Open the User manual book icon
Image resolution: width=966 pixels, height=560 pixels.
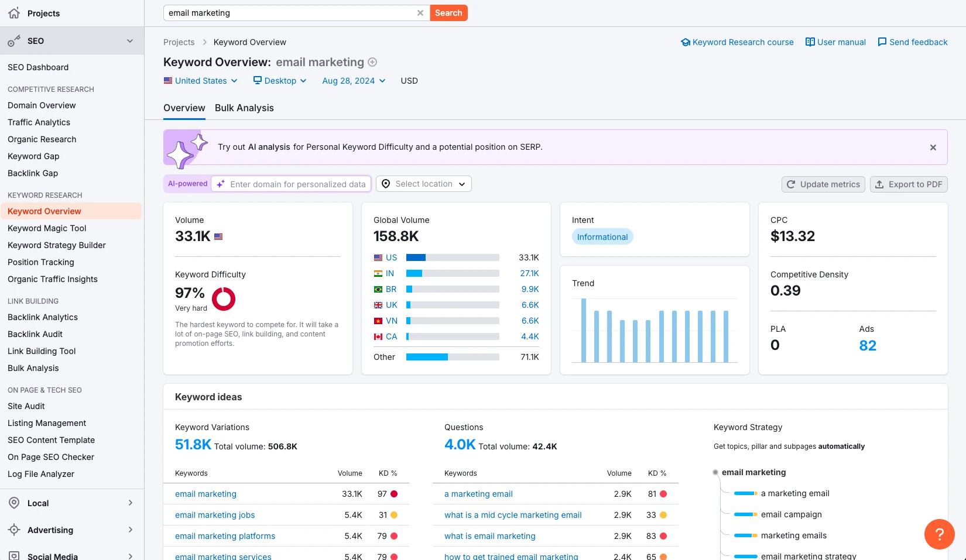pos(810,42)
